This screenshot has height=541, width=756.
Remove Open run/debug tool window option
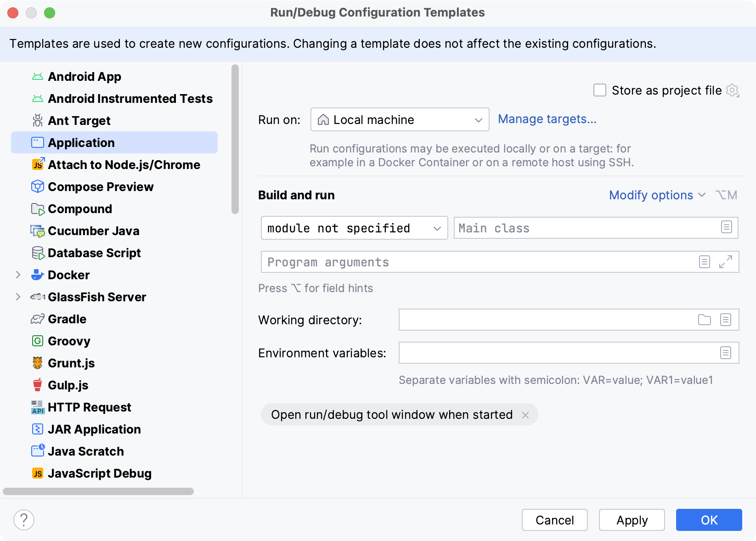pos(525,415)
